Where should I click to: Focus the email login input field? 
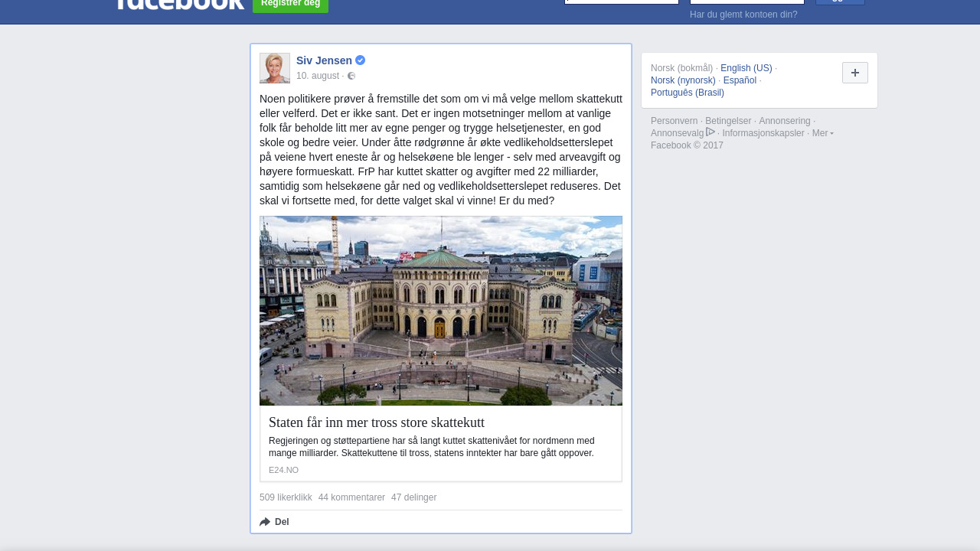(x=622, y=2)
